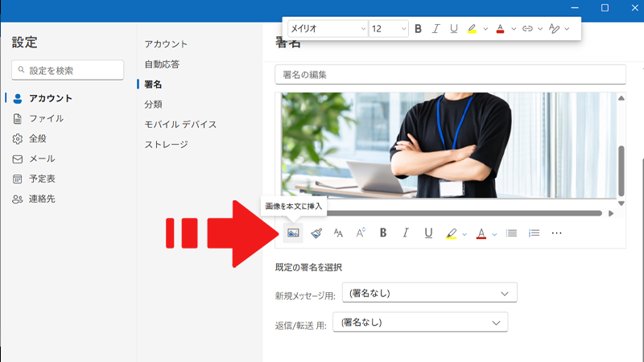Open ストレージ settings page
Screen dimensions: 644x362
click(x=166, y=145)
